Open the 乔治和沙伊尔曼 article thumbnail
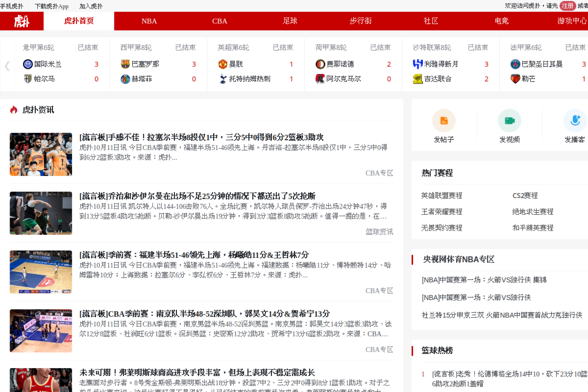588x392 pixels. 41,213
